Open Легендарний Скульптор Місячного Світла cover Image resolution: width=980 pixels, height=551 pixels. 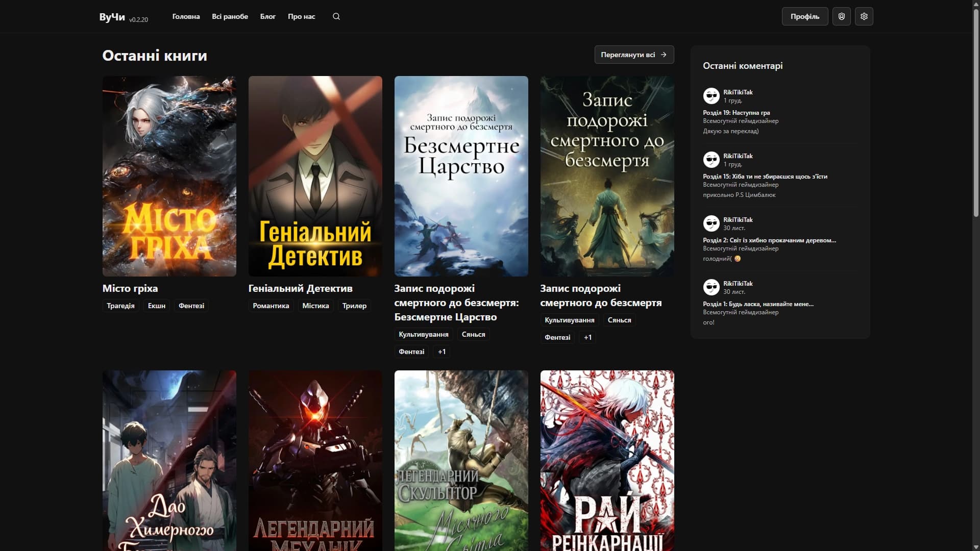pyautogui.click(x=461, y=461)
